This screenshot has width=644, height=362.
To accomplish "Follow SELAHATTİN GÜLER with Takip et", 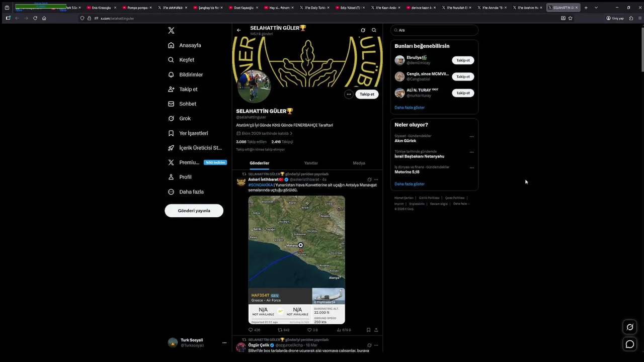I will tap(367, 94).
